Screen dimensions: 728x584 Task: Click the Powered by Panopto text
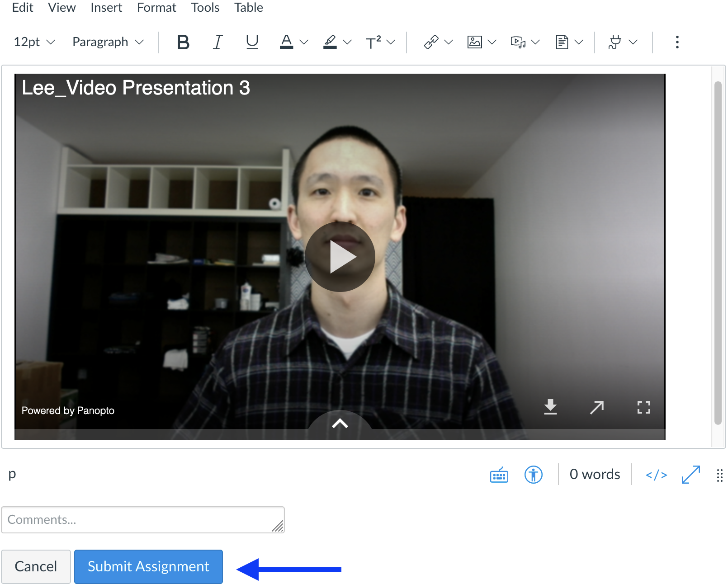tap(68, 410)
